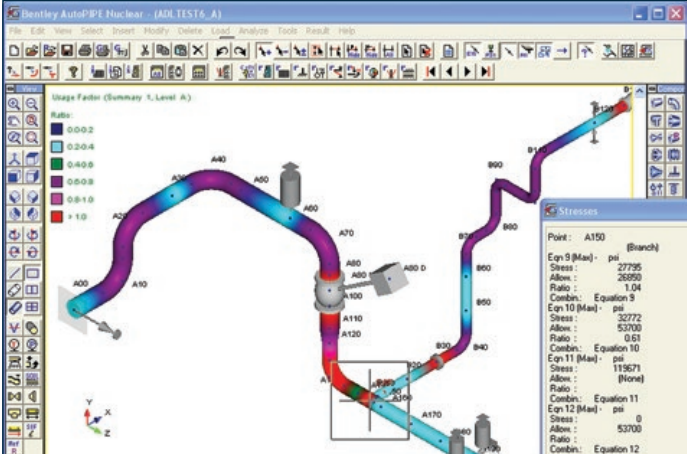Click the red > 1.0 ratio swatch

(x=57, y=216)
